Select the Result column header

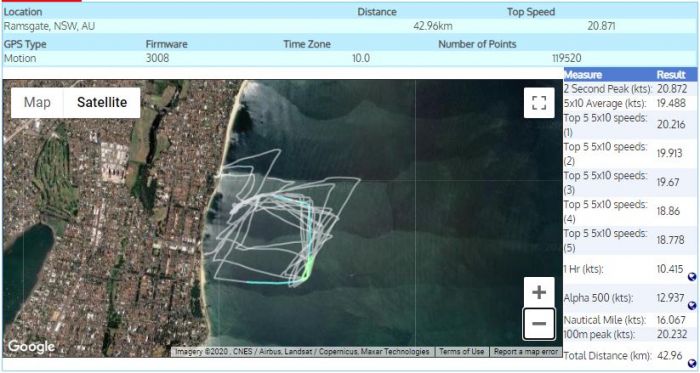coord(671,75)
